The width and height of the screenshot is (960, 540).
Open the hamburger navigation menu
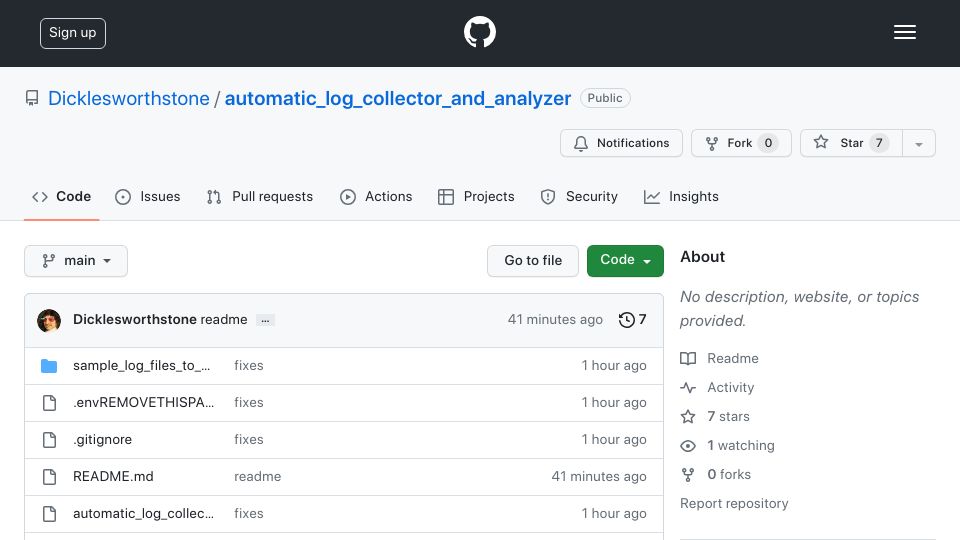point(904,32)
